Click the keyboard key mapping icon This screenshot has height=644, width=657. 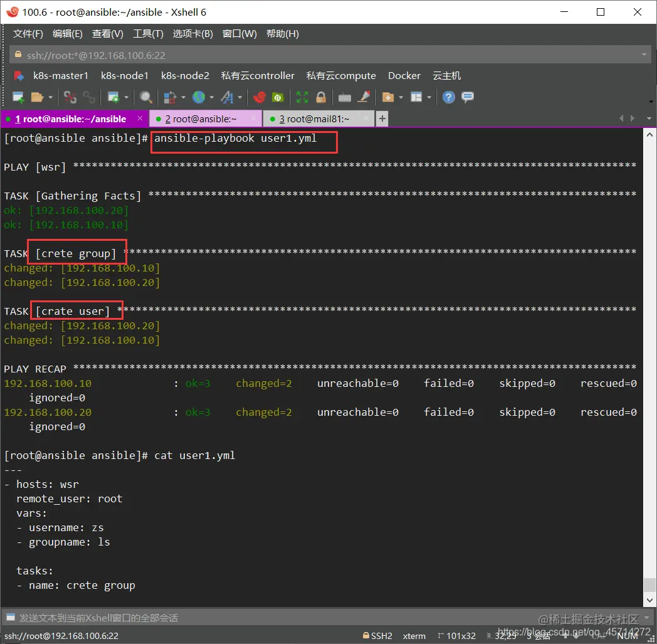(344, 97)
